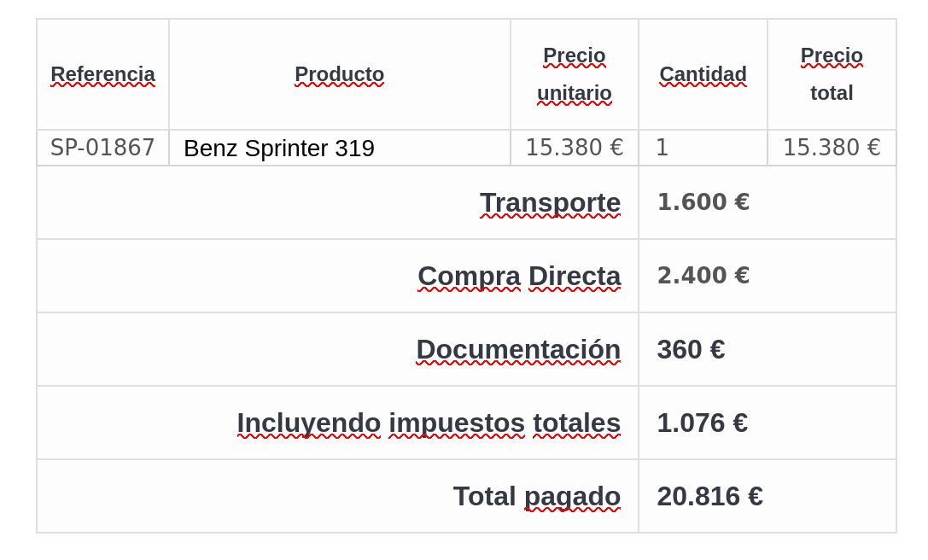This screenshot has width=928, height=560.
Task: Click the Incluyendo impuestos totales label
Action: (429, 423)
